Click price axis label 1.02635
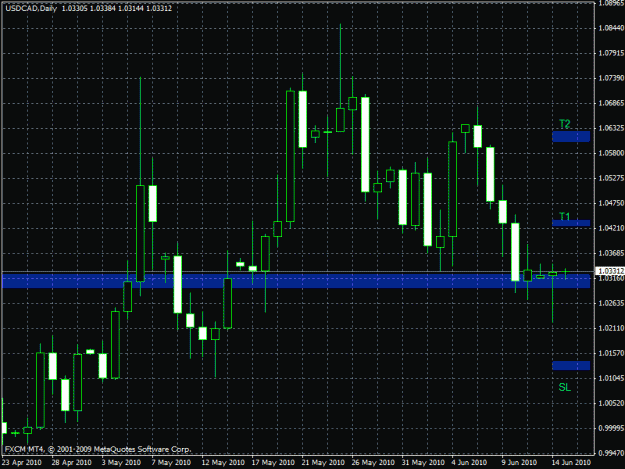 coord(611,303)
